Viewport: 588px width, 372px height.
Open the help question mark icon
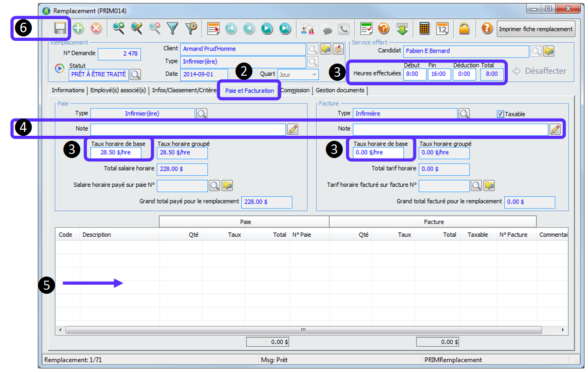click(x=487, y=29)
